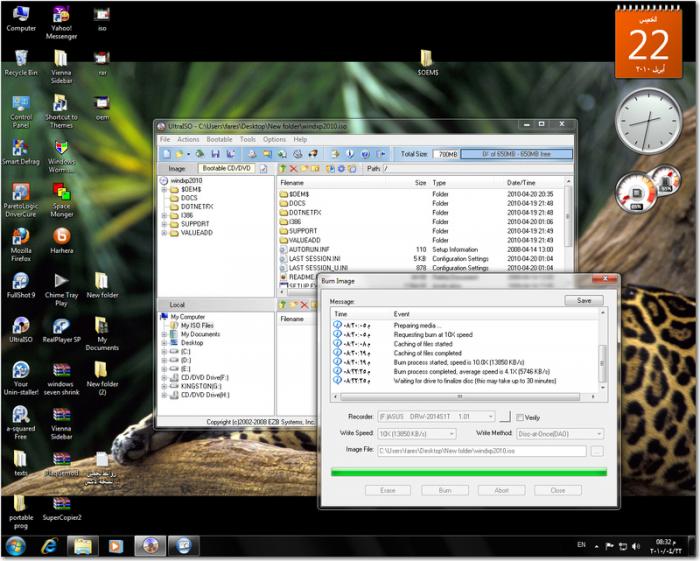Click the small arrow beside Open toolbar icon

[188, 154]
